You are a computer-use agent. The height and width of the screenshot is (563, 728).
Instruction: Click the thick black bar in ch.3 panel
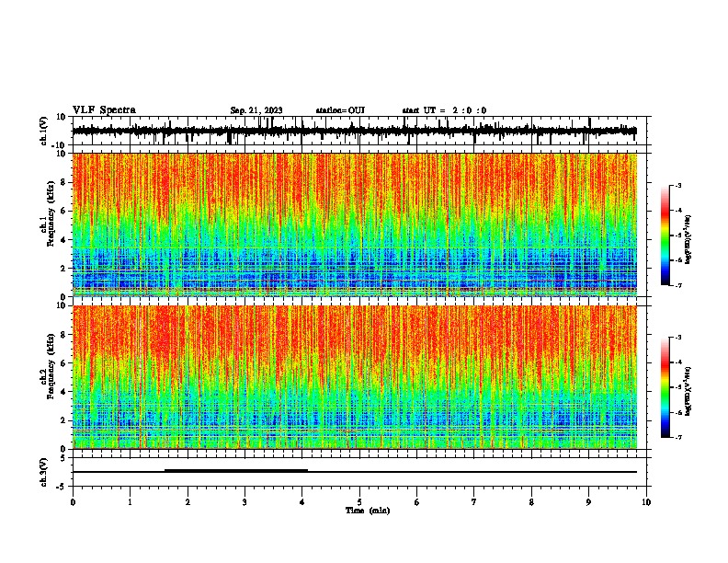(236, 471)
